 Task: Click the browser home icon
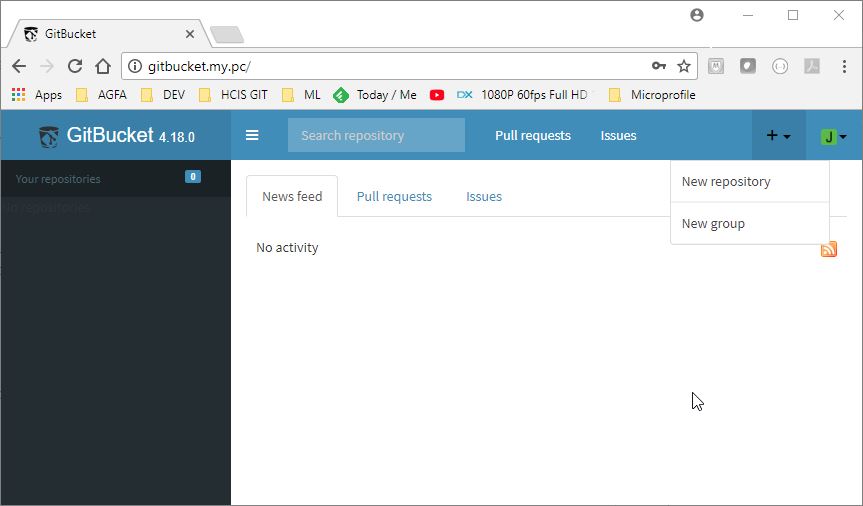coord(102,66)
